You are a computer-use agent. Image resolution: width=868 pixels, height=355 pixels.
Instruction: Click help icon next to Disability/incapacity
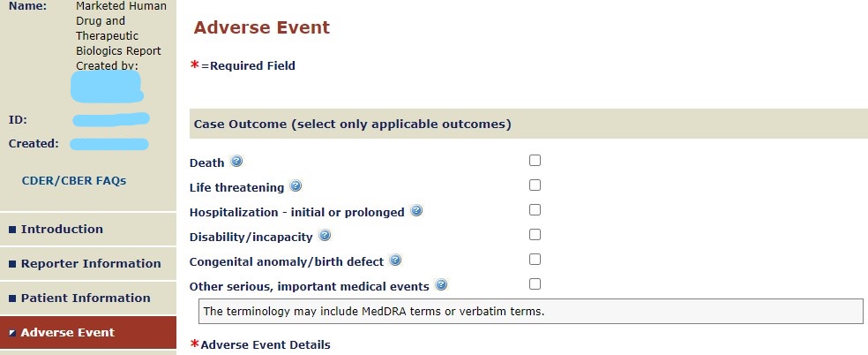[325, 236]
